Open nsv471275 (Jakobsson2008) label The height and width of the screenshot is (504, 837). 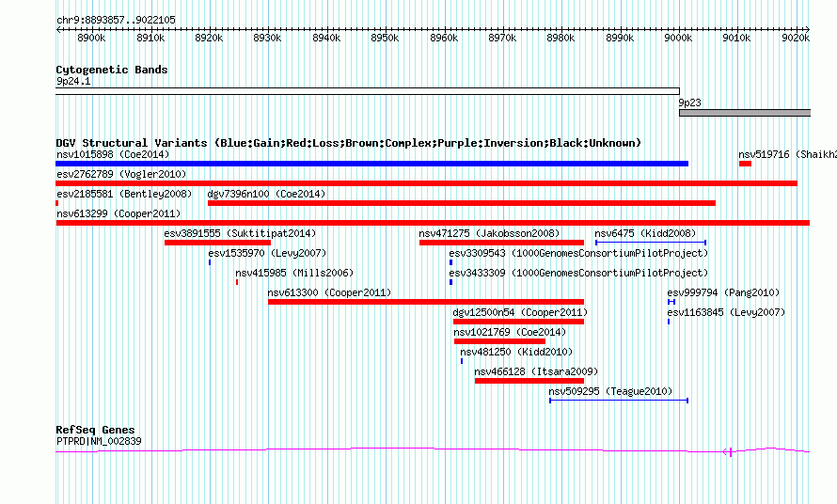tap(489, 233)
